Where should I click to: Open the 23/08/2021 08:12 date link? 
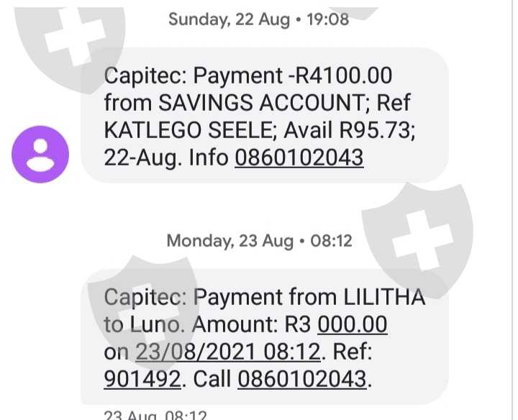(x=227, y=352)
